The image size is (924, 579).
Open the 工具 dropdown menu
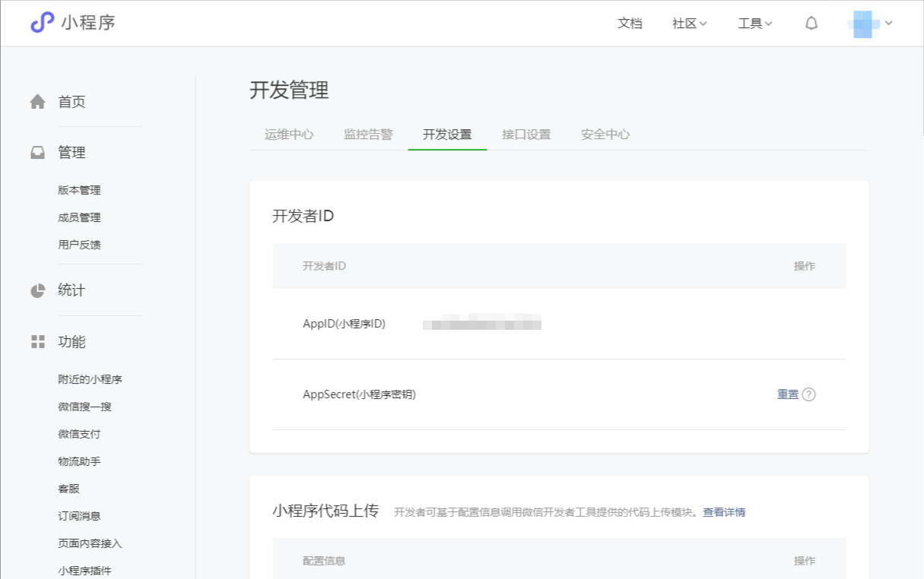[x=754, y=23]
